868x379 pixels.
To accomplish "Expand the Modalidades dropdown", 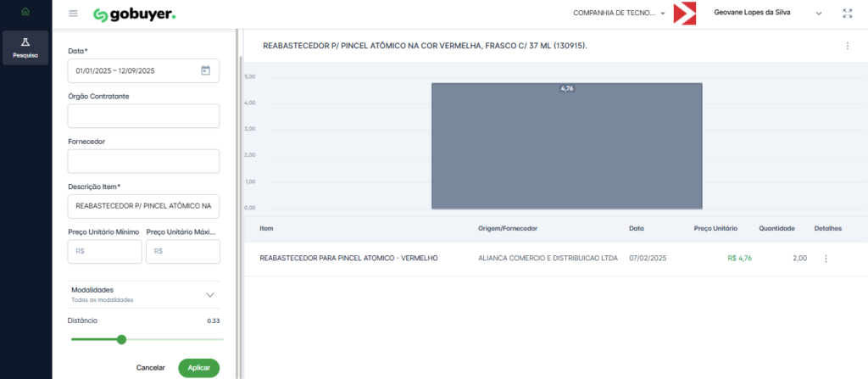I will click(210, 294).
